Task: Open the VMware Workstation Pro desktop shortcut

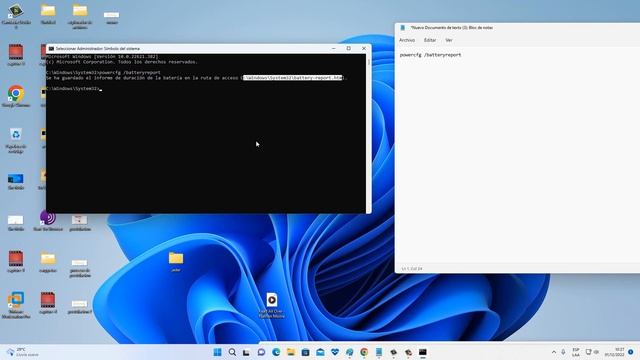Action: [x=16, y=305]
